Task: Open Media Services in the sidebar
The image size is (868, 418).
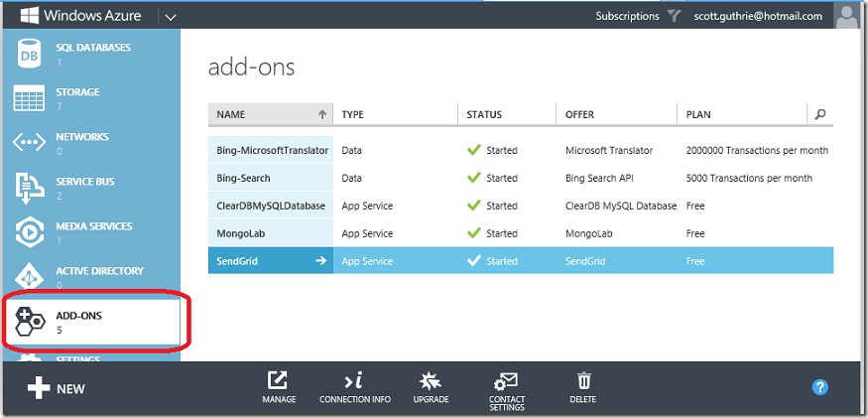Action: [x=91, y=232]
